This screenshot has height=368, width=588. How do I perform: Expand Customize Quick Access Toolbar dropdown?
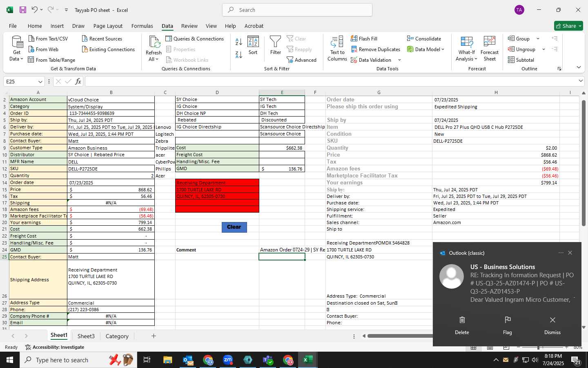pyautogui.click(x=66, y=10)
